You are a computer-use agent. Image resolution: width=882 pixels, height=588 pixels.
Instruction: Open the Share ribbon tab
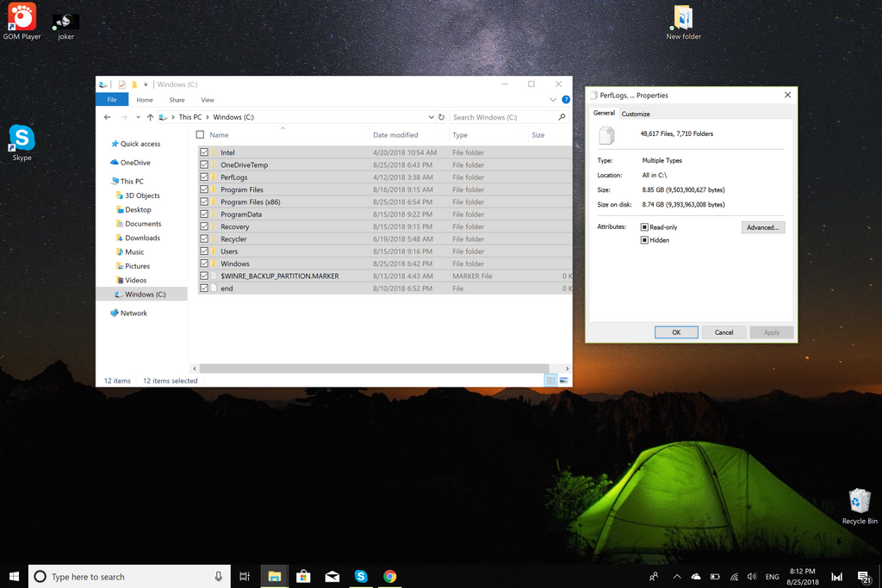177,100
